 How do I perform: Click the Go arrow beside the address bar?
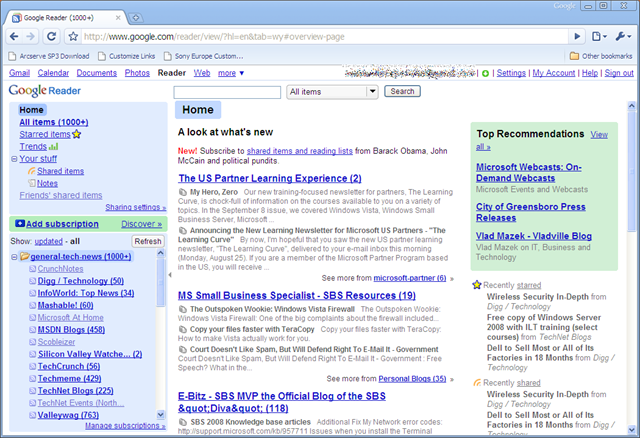pos(577,37)
